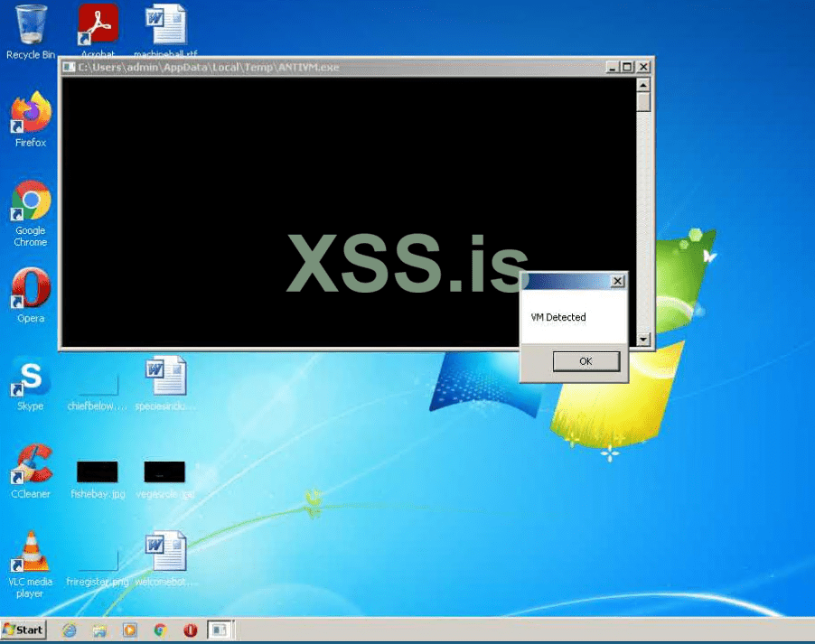815x644 pixels.
Task: Maximize the ANTIVM.exe console window
Action: coord(628,67)
